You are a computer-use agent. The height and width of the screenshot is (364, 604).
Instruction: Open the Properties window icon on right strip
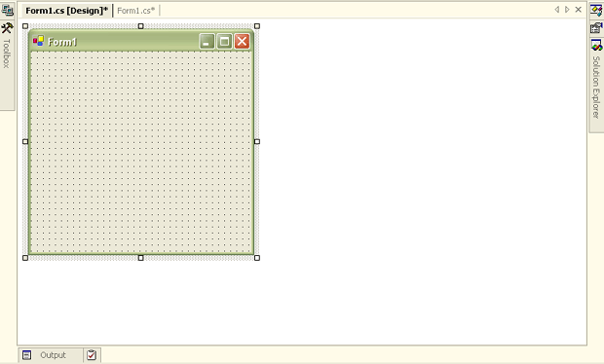[596, 27]
